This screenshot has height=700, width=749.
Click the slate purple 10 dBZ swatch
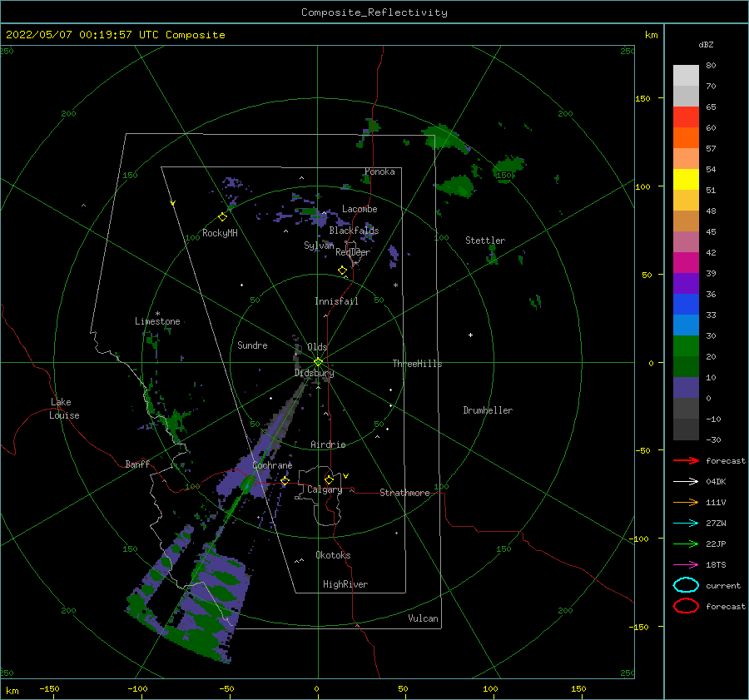(686, 388)
